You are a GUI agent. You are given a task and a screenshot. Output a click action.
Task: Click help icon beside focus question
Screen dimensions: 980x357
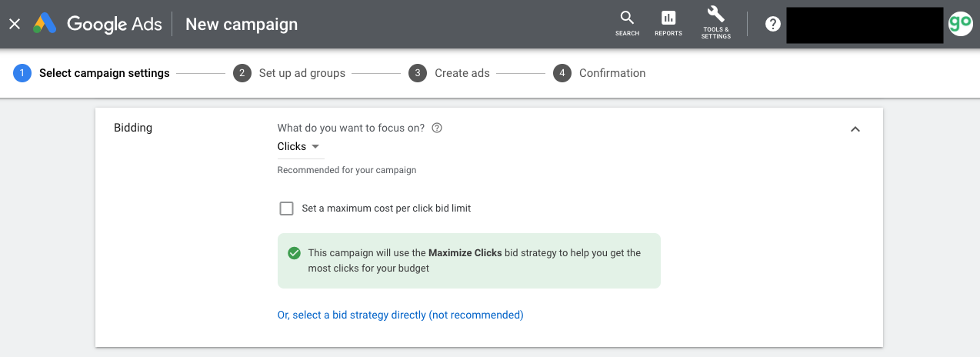coord(437,128)
